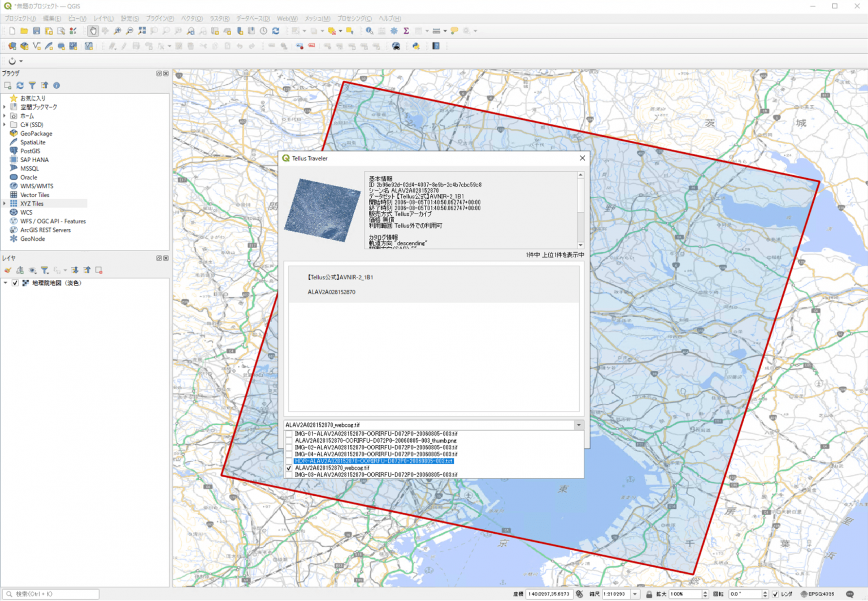Expand the 空間ブックマーク tree node

pos(5,107)
